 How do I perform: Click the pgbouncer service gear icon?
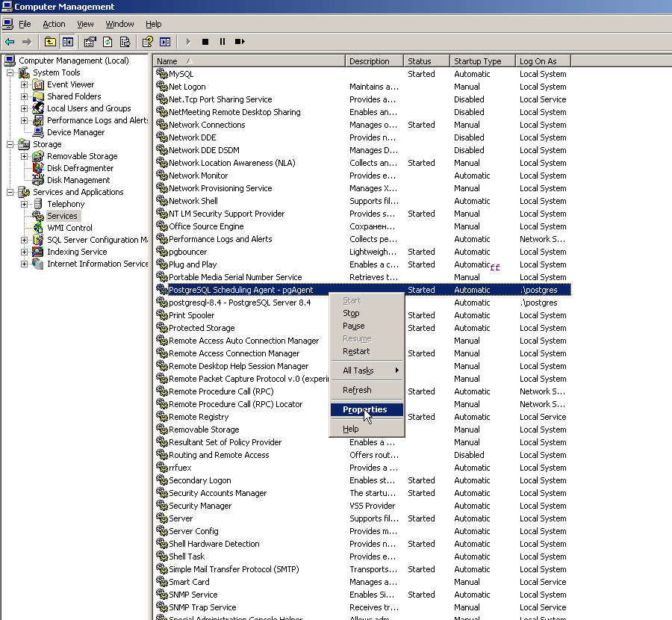(x=161, y=252)
